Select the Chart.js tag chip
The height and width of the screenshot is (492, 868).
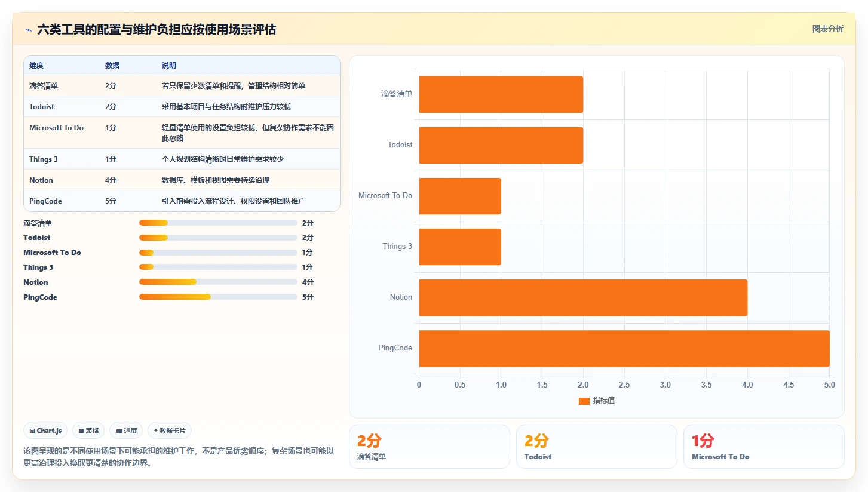[45, 430]
